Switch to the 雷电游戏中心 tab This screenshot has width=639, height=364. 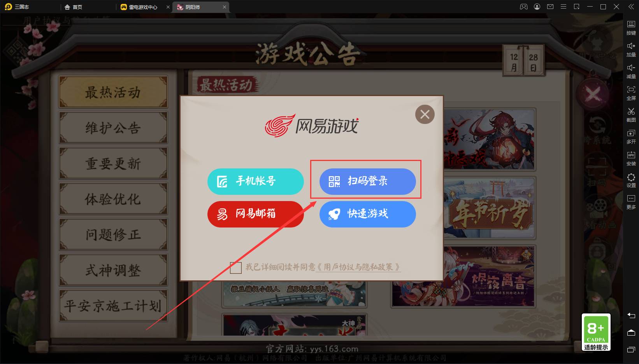[x=143, y=7]
